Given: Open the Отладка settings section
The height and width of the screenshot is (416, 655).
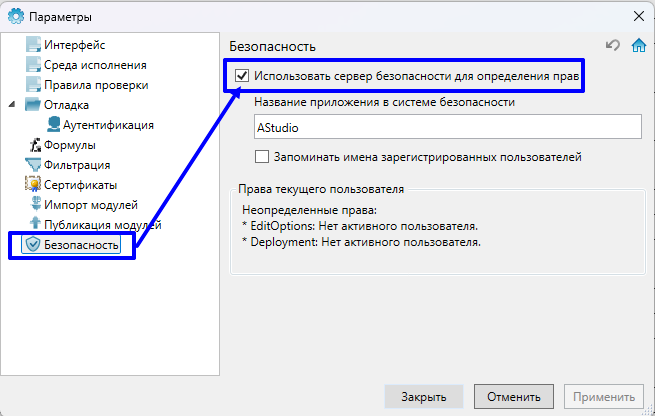Looking at the screenshot, I should [x=66, y=105].
